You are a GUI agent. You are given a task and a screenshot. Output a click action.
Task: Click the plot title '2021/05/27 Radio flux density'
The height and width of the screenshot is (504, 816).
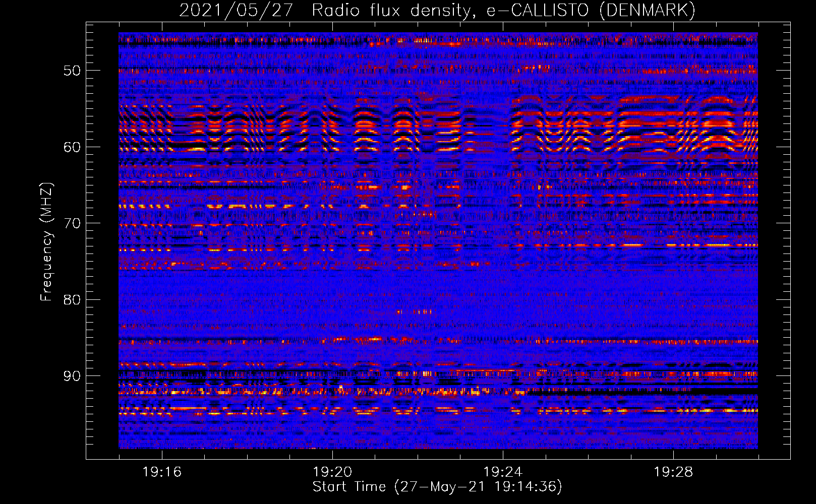(437, 10)
